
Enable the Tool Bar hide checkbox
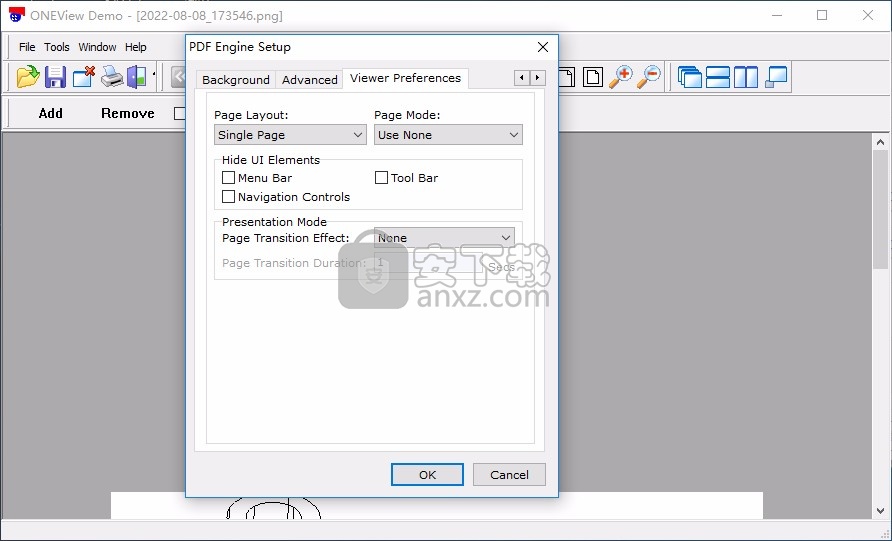tap(381, 178)
